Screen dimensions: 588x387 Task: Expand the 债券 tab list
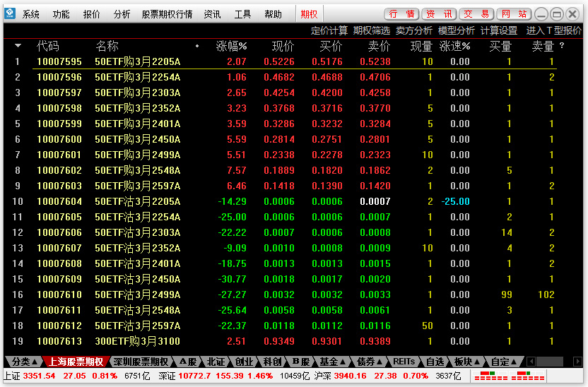click(370, 362)
